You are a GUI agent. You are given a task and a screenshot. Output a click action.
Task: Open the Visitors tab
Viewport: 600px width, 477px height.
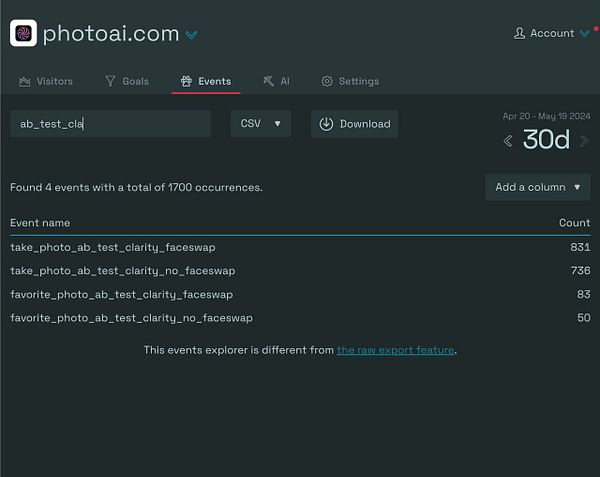[x=46, y=81]
